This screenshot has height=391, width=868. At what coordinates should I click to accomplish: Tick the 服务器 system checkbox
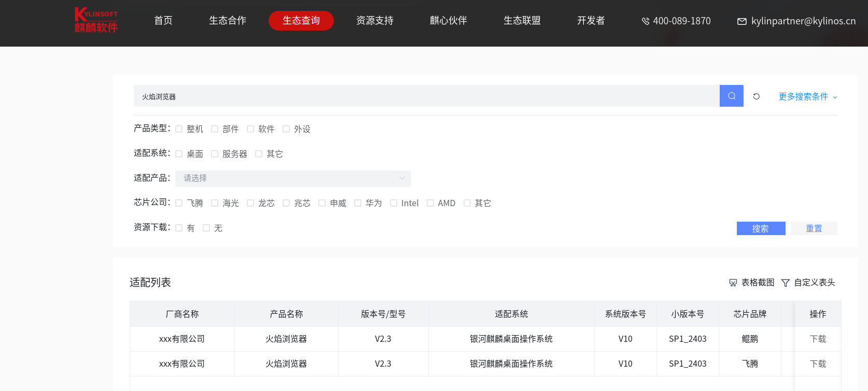coord(215,154)
